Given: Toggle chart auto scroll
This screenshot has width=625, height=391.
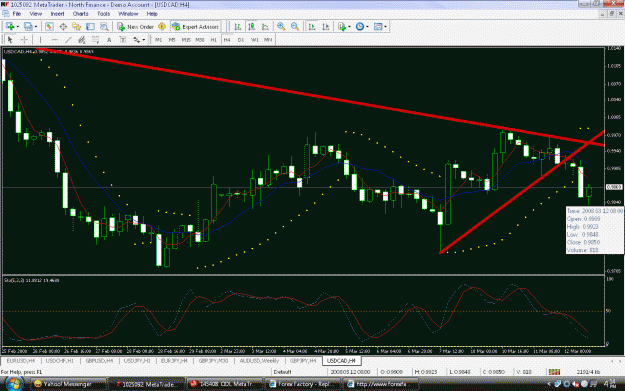Looking at the screenshot, I should tap(312, 27).
